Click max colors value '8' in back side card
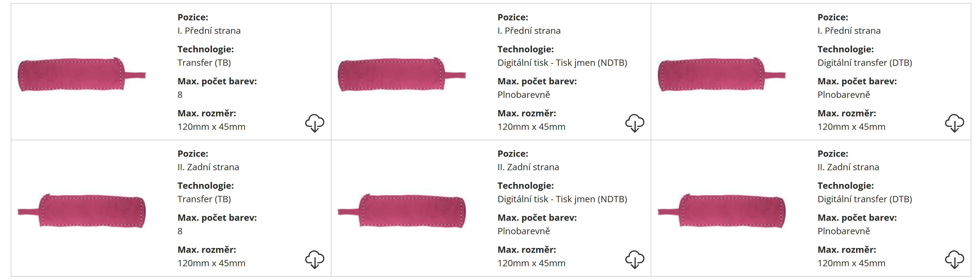The image size is (980, 280). tap(180, 231)
